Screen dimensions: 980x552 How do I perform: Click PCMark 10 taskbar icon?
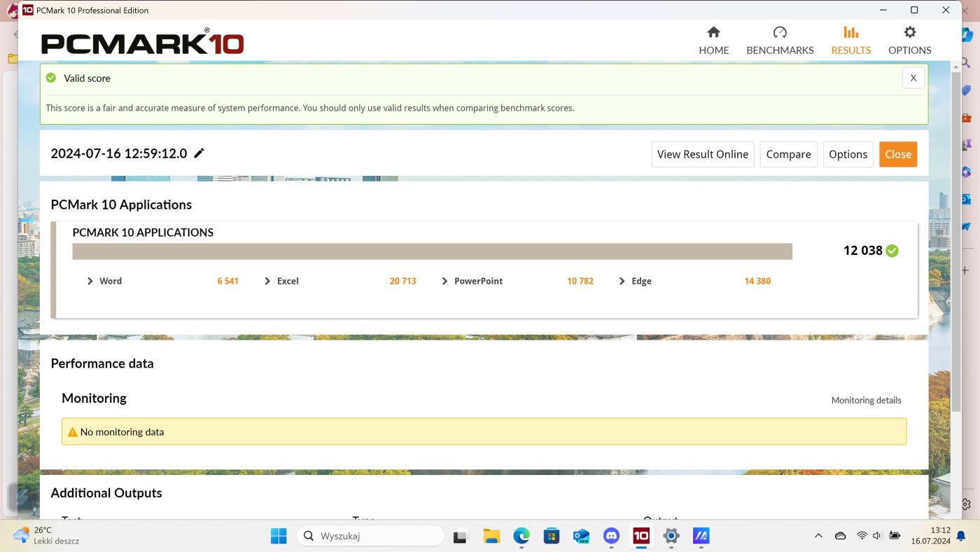pyautogui.click(x=641, y=537)
